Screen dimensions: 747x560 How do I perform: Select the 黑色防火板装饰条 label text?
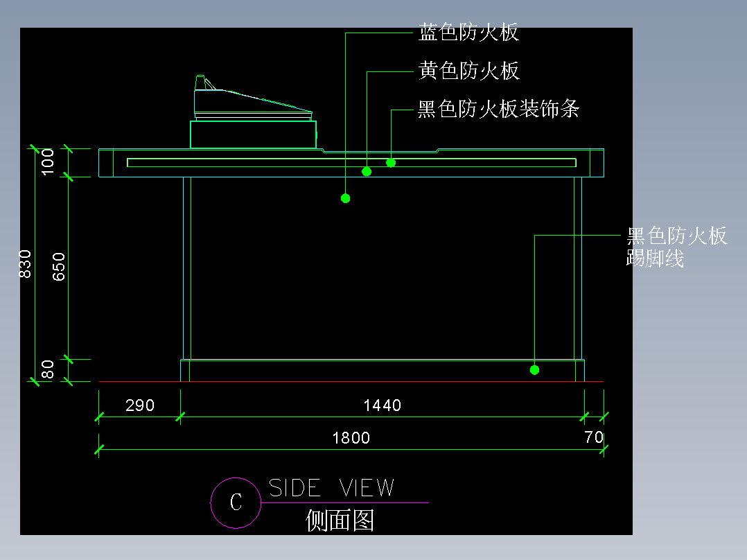498,109
